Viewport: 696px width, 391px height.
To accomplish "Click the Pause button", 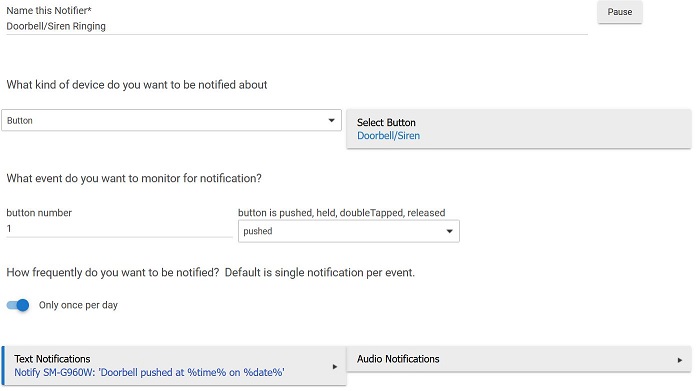I will [x=619, y=12].
